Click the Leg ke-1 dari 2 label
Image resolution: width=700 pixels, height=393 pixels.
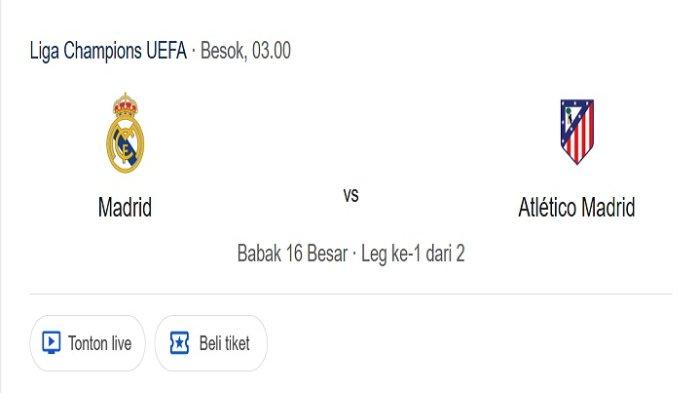[x=413, y=253]
